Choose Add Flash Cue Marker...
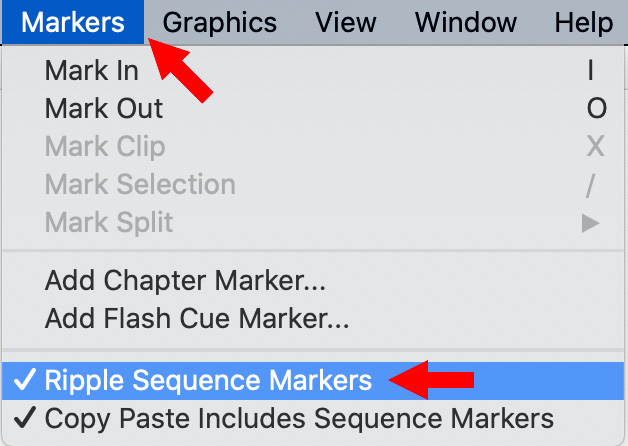Image resolution: width=628 pixels, height=446 pixels. point(197,319)
